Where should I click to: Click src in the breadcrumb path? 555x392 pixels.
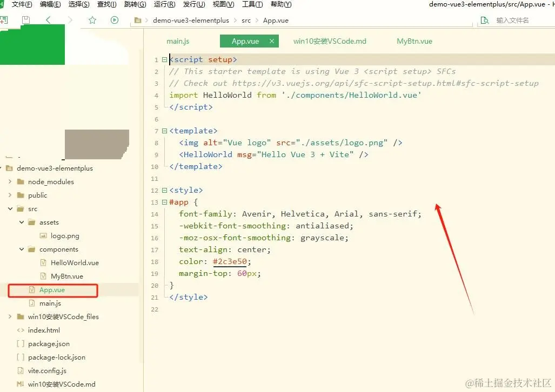(246, 21)
